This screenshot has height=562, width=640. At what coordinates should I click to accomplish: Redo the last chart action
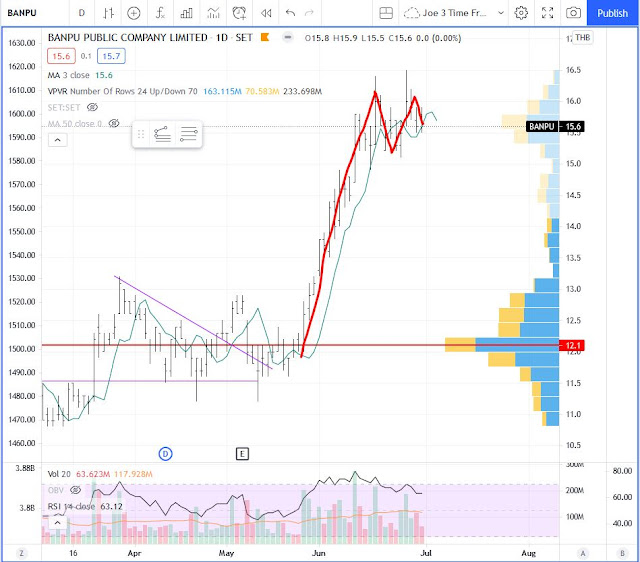[x=309, y=13]
